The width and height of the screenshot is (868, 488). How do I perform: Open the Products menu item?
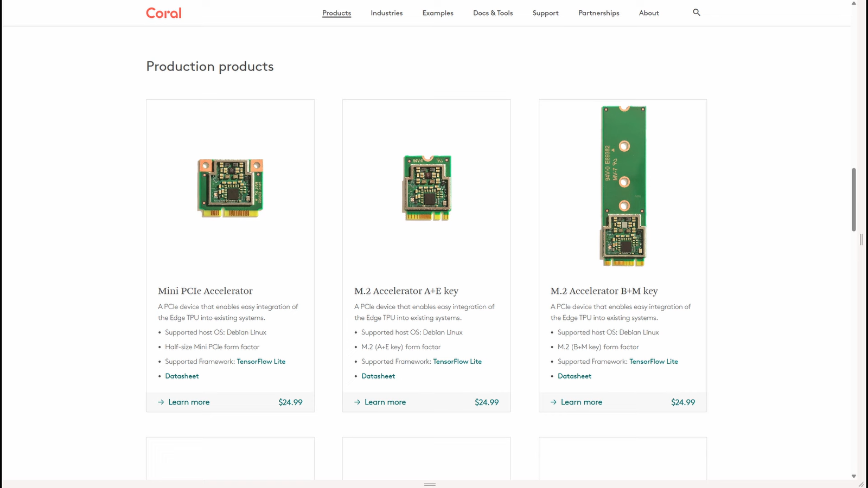pos(336,13)
